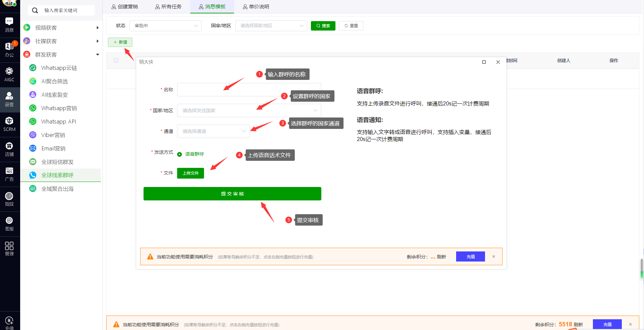The height and width of the screenshot is (330, 644).
Task: Open the 充值 recharge sidebar icon
Action: [9, 323]
